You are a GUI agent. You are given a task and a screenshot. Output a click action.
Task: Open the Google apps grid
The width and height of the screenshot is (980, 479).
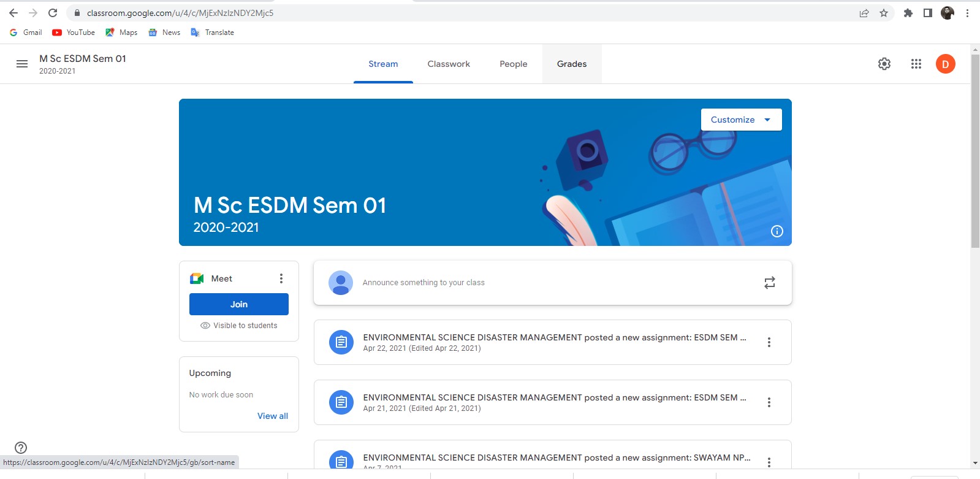916,64
